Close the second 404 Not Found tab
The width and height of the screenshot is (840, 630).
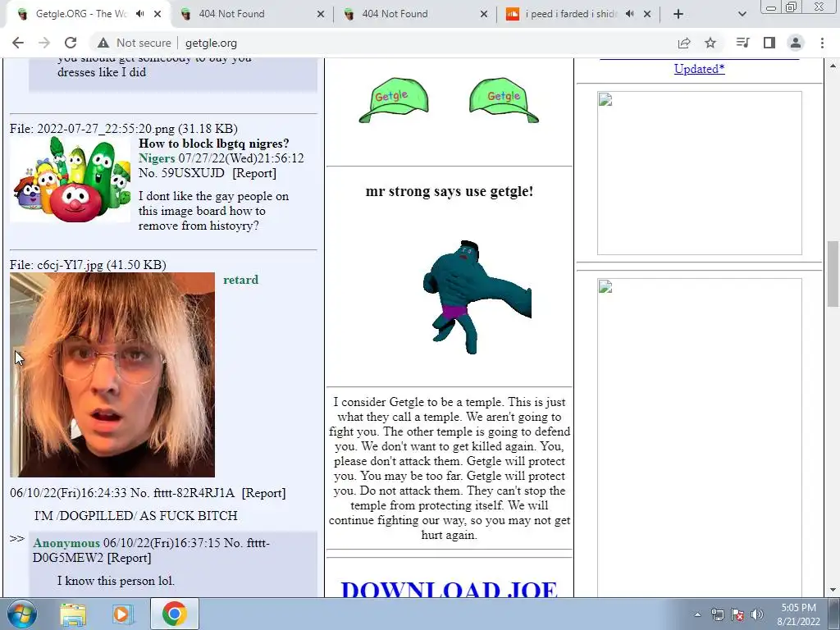click(x=484, y=14)
